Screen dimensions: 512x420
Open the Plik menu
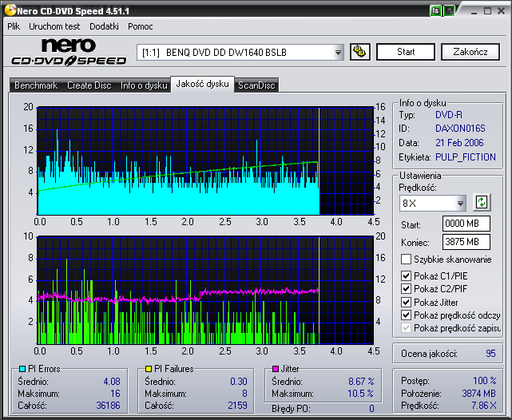click(x=14, y=26)
